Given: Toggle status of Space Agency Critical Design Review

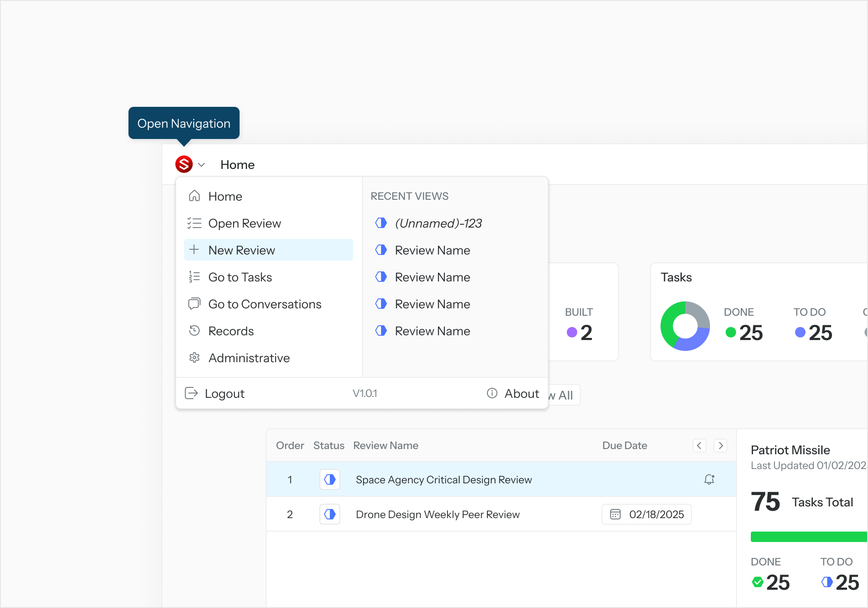Looking at the screenshot, I should [x=330, y=479].
